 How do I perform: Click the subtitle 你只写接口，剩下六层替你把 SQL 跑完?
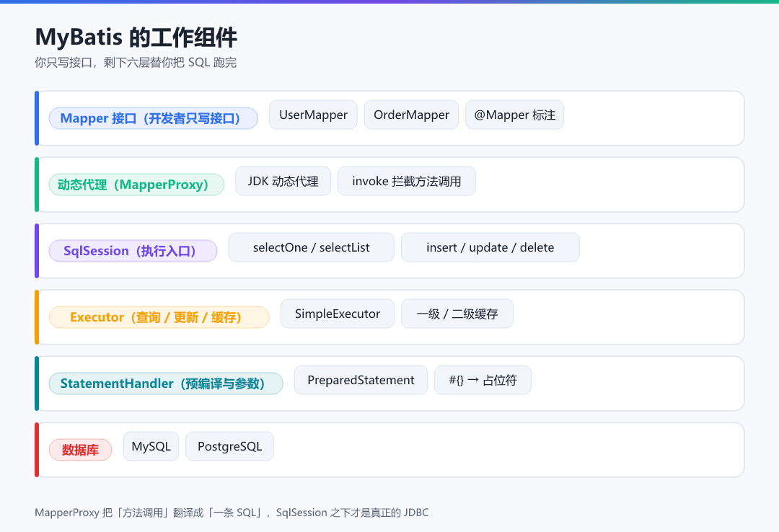[x=136, y=62]
